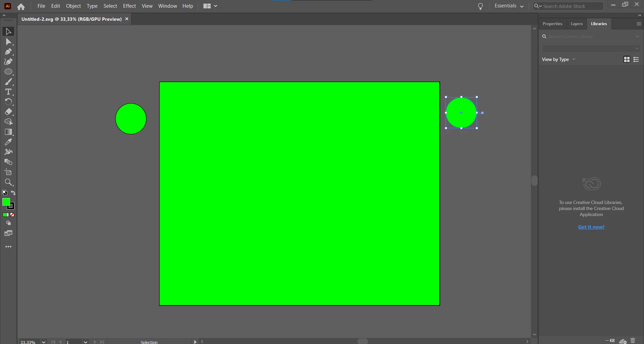Open artboard number dropdown arrow
Image resolution: width=644 pixels, height=344 pixels.
(x=86, y=342)
